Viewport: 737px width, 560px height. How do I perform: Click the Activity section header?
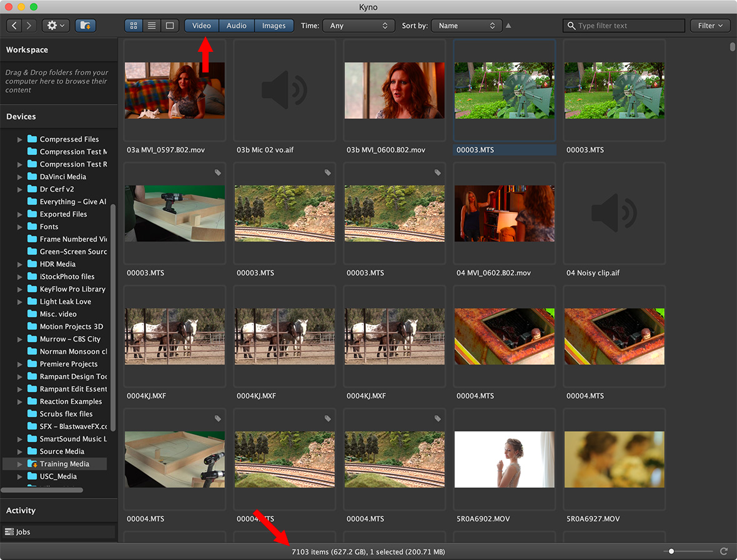(x=21, y=510)
